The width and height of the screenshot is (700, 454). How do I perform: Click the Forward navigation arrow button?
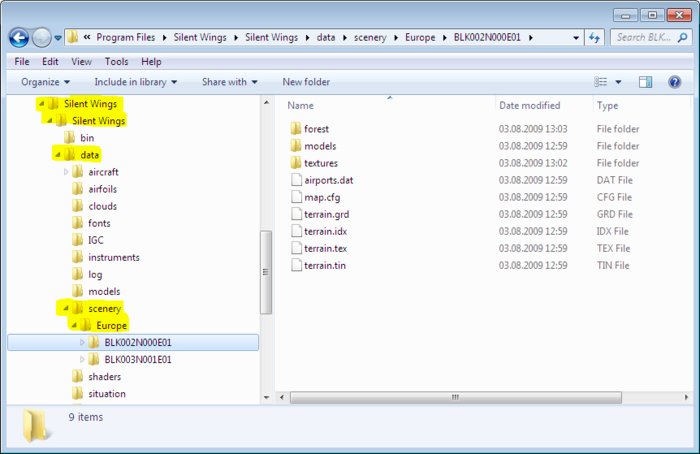(x=42, y=38)
